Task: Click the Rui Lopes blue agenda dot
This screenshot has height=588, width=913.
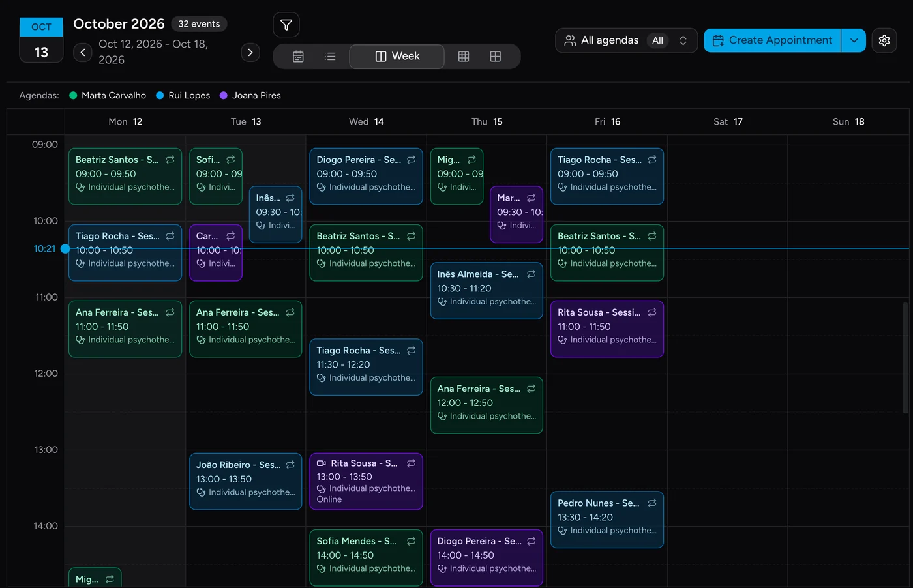Action: 160,95
